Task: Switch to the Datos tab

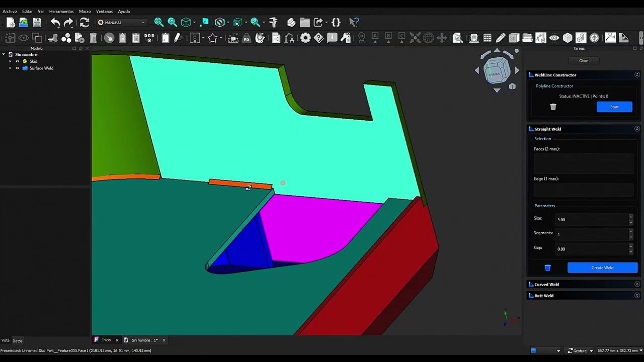Action: click(18, 341)
